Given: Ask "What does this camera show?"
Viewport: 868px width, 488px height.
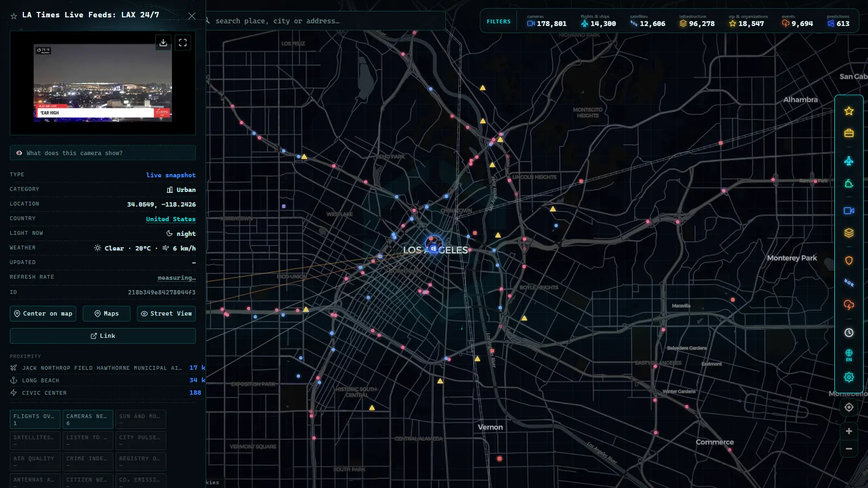Looking at the screenshot, I should click(x=103, y=153).
